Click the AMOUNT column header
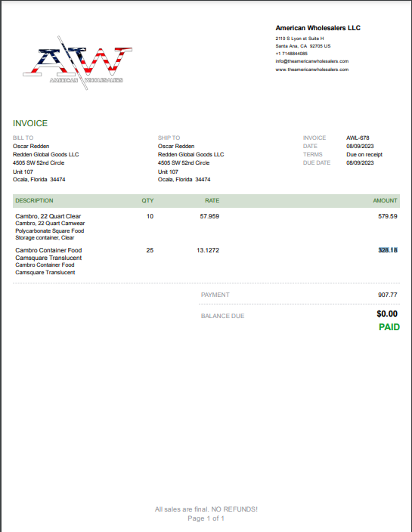 (x=386, y=200)
